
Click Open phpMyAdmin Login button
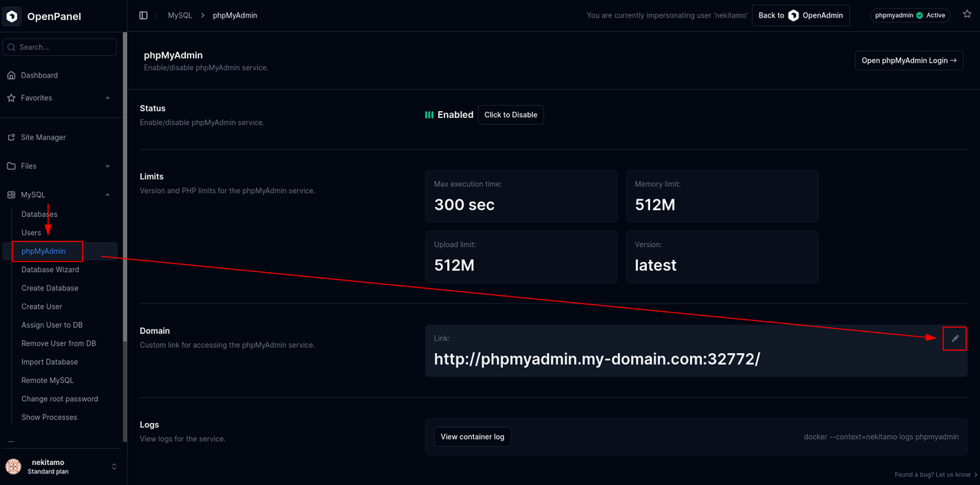click(909, 61)
